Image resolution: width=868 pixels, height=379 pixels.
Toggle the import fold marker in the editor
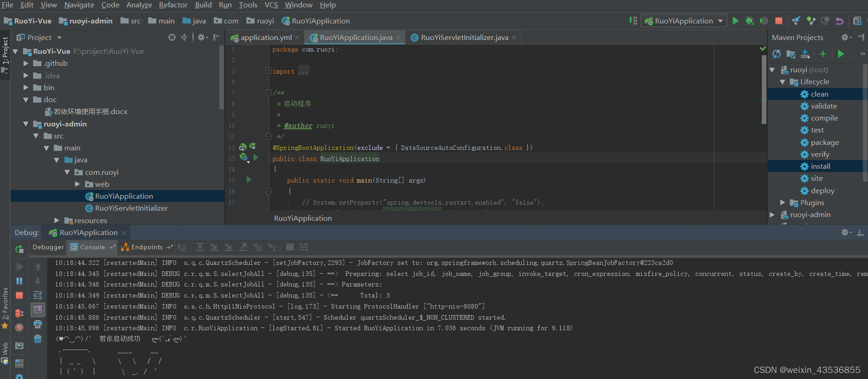click(x=268, y=71)
